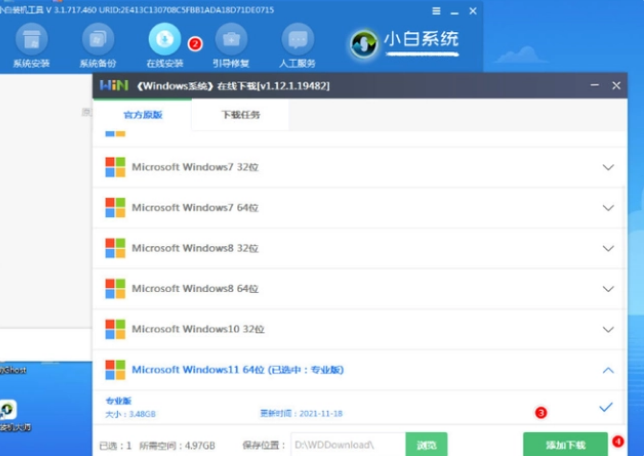Viewport: 644px width, 456px height.
Task: Click the save location path field
Action: 346,444
